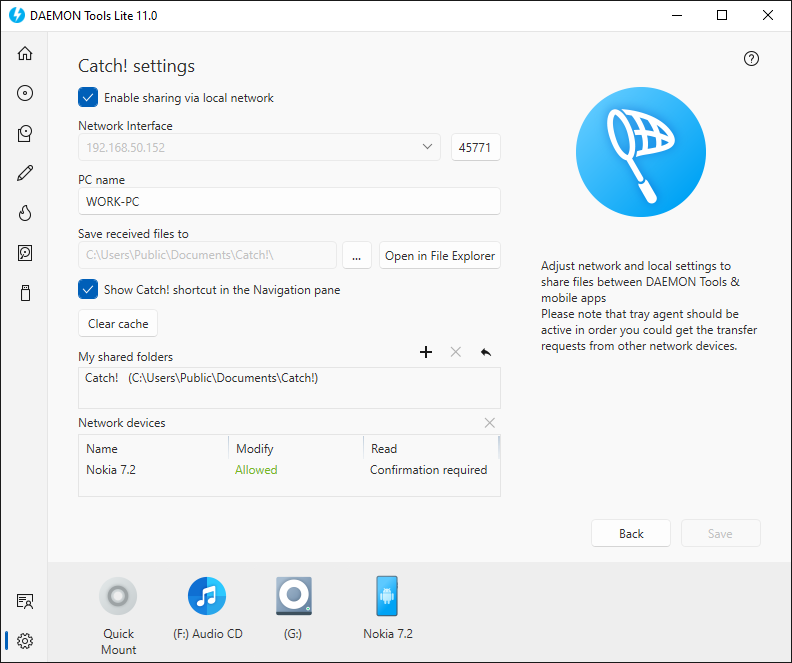Close the DAEMON Tools Lite window
This screenshot has height=663, width=792.
(768, 15)
